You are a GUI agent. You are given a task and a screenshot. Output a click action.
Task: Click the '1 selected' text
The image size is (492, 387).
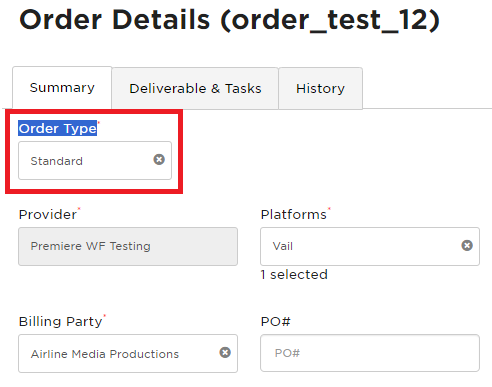pos(294,275)
